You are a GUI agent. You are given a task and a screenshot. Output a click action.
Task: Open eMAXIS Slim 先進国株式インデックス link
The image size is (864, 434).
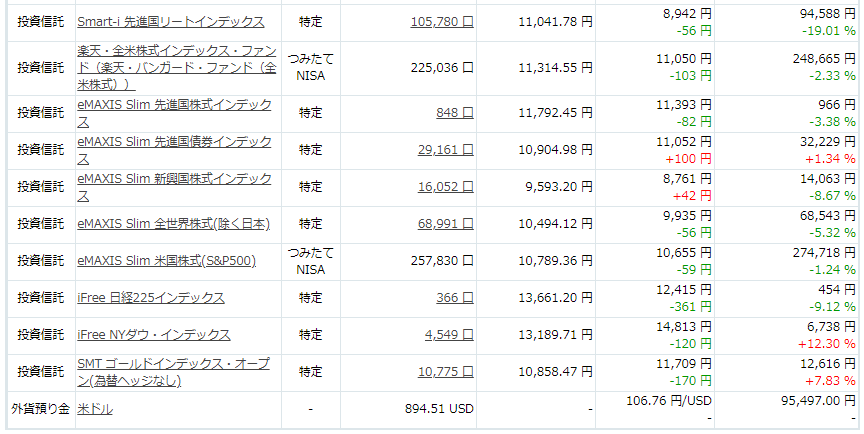tap(175, 113)
